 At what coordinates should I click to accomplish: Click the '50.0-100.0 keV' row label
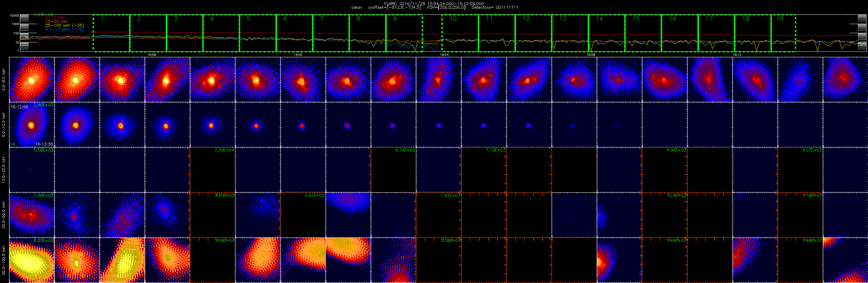(x=4, y=260)
